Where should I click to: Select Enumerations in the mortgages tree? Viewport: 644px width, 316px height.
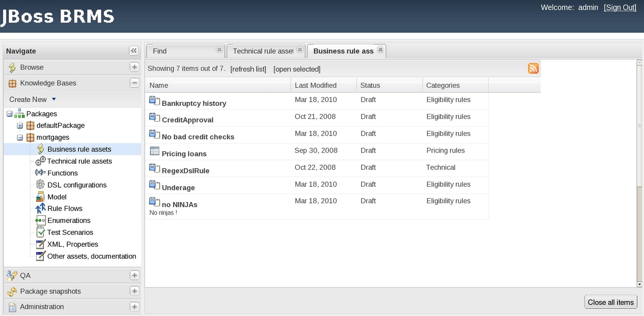pyautogui.click(x=69, y=221)
